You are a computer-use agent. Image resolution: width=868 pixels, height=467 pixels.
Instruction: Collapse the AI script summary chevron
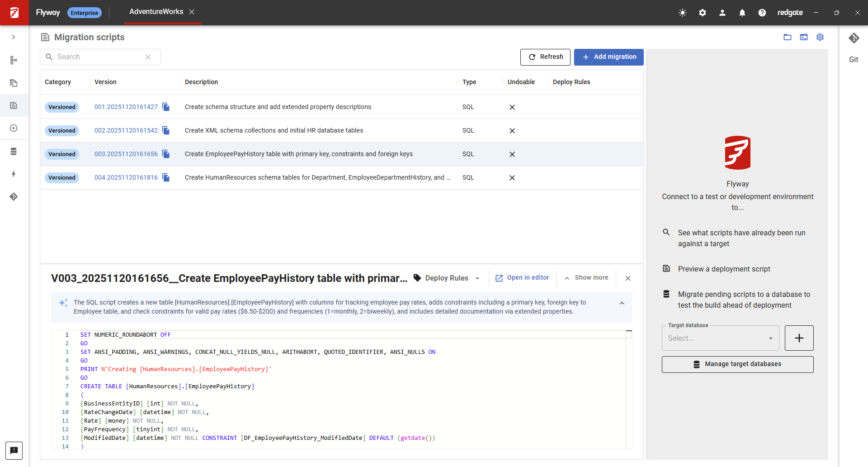click(x=622, y=303)
